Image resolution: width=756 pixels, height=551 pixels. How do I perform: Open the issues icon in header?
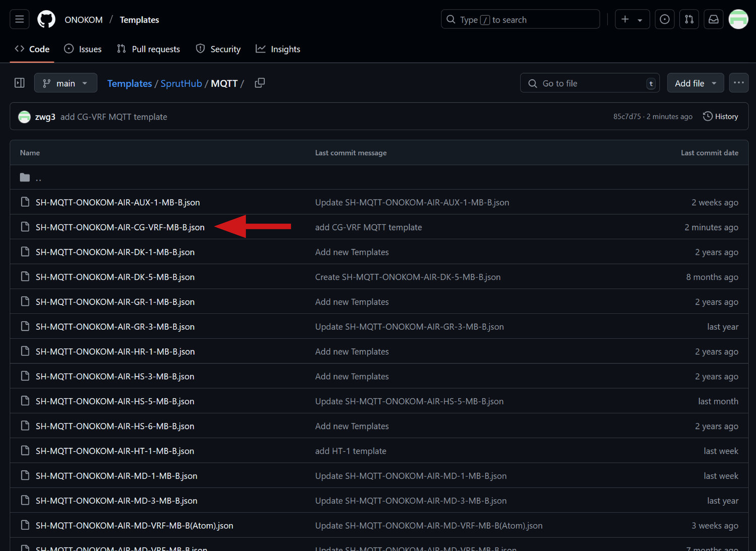664,19
